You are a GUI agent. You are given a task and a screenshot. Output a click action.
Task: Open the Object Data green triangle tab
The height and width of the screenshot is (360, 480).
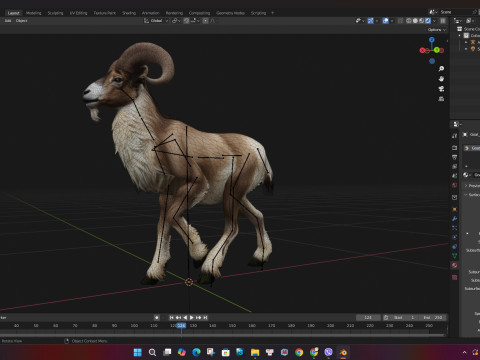(x=455, y=256)
